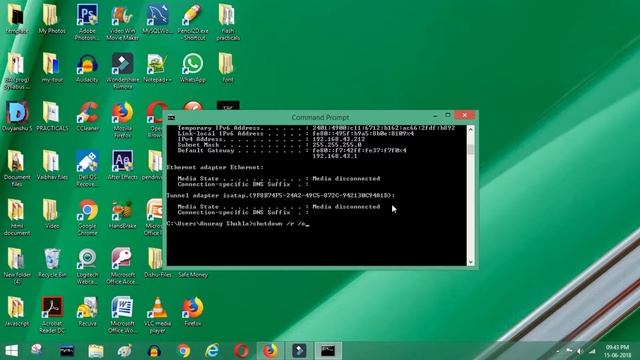Open the PRACTICALS folder
This screenshot has width=640, height=360.
(52, 116)
